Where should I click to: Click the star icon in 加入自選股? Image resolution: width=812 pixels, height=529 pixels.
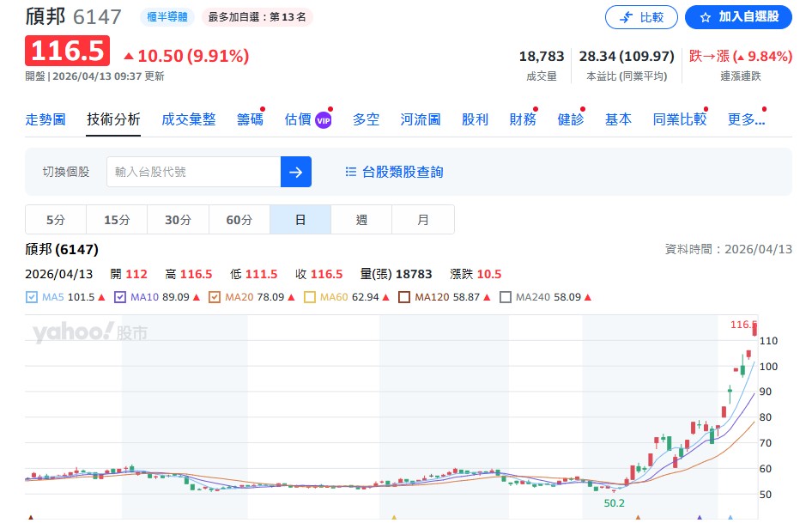(705, 17)
